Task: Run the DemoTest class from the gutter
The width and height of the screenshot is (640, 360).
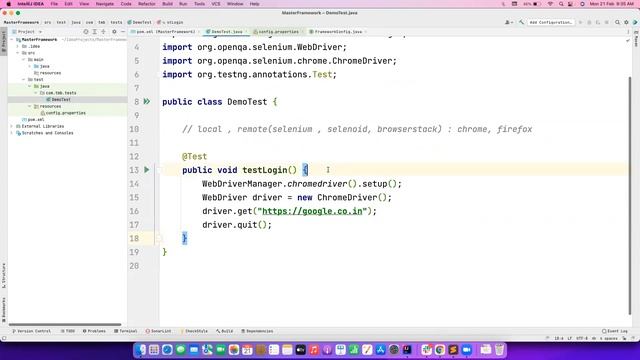Action: 147,102
